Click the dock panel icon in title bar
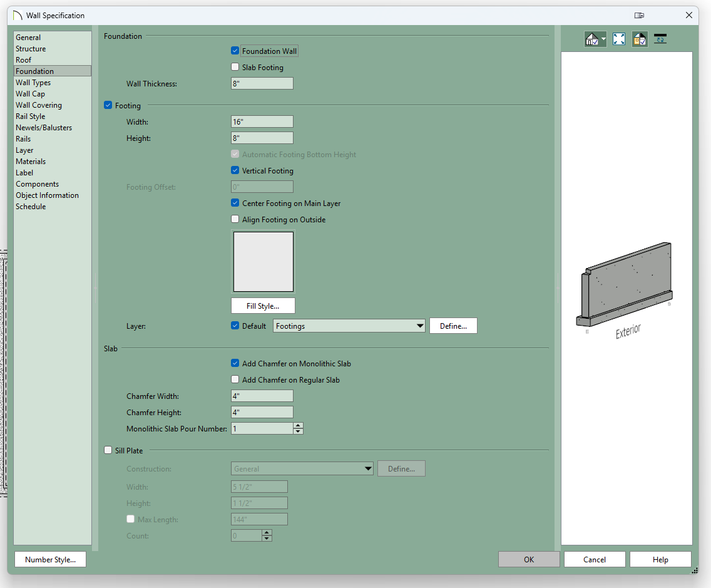The width and height of the screenshot is (711, 588). pyautogui.click(x=639, y=15)
